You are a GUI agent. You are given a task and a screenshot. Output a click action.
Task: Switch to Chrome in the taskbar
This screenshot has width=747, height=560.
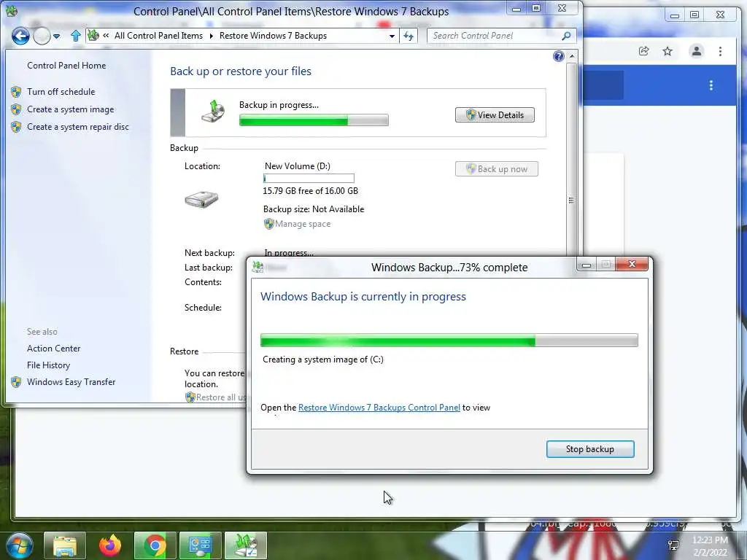(155, 545)
